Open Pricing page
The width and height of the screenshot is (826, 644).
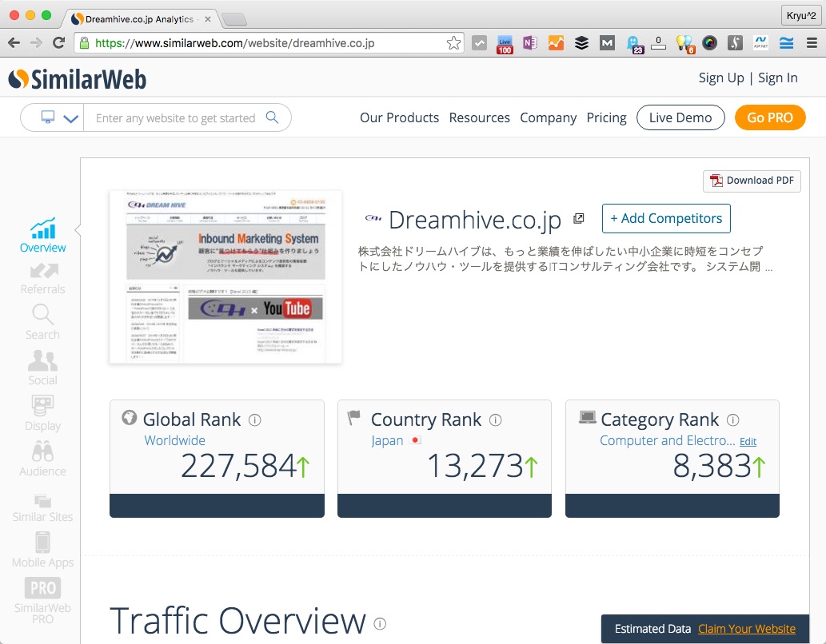pos(607,117)
